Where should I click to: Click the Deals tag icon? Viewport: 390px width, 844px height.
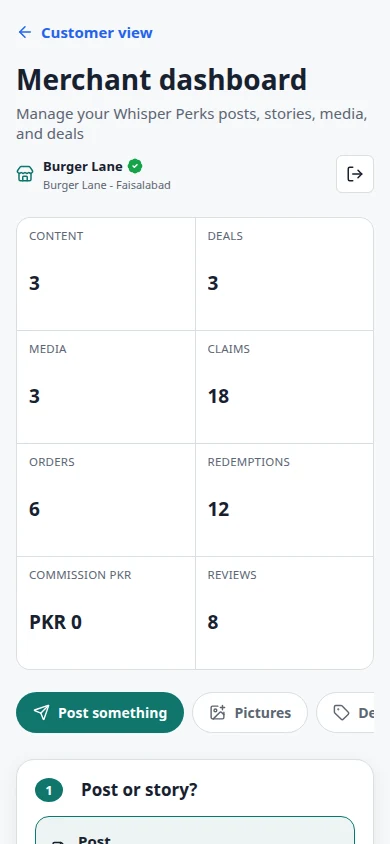pos(341,713)
